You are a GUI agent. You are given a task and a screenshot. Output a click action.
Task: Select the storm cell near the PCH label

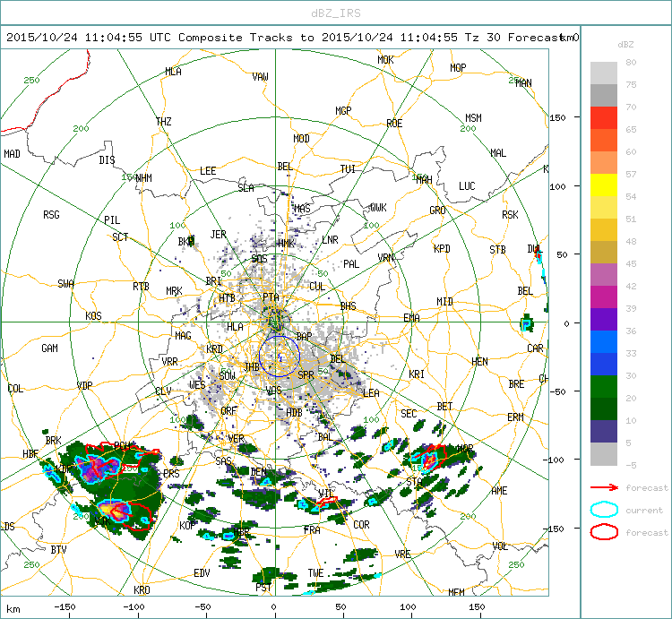tap(98, 468)
